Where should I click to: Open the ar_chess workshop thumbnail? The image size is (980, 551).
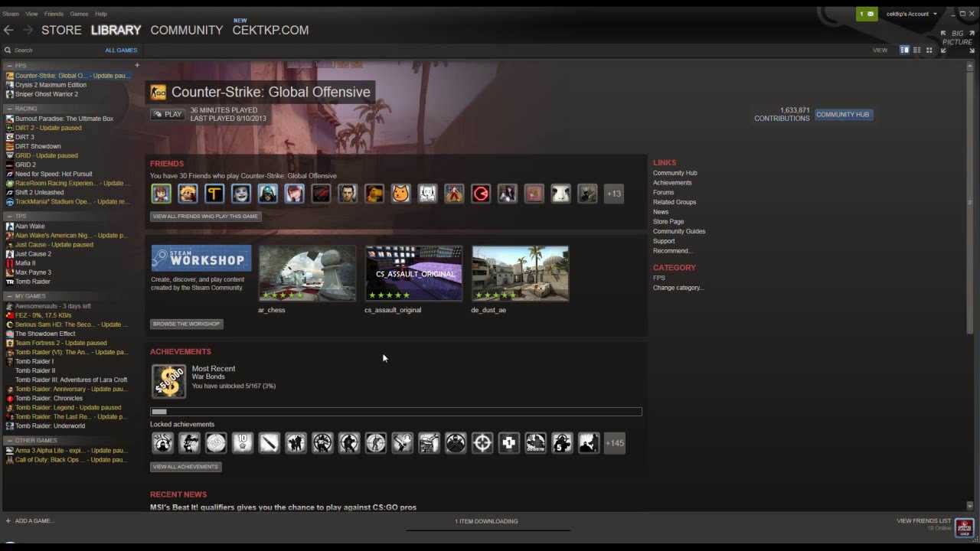click(x=307, y=273)
